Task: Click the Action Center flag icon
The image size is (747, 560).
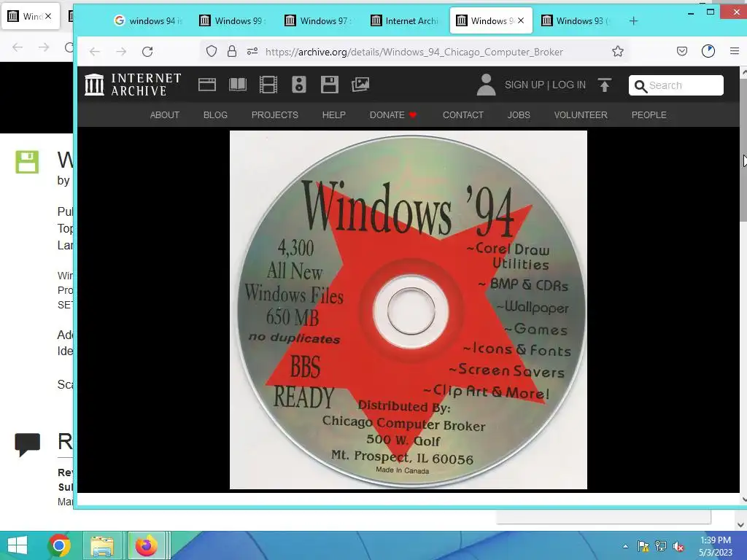Action: tap(643, 546)
